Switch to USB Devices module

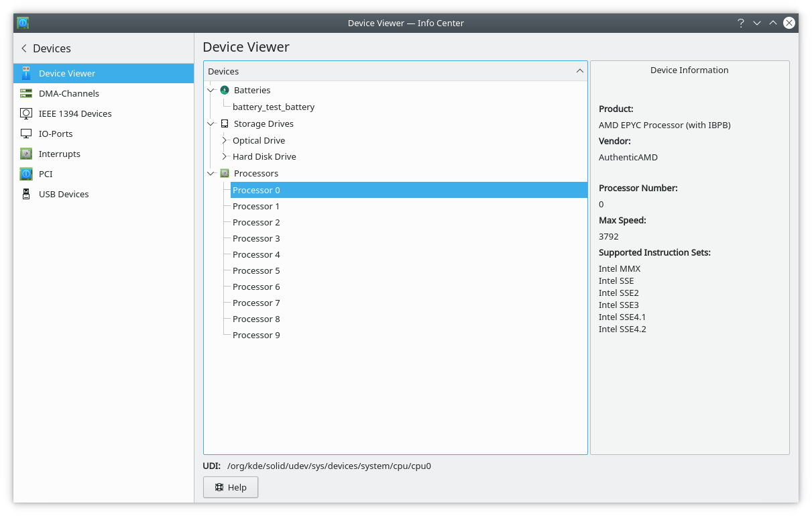(64, 194)
